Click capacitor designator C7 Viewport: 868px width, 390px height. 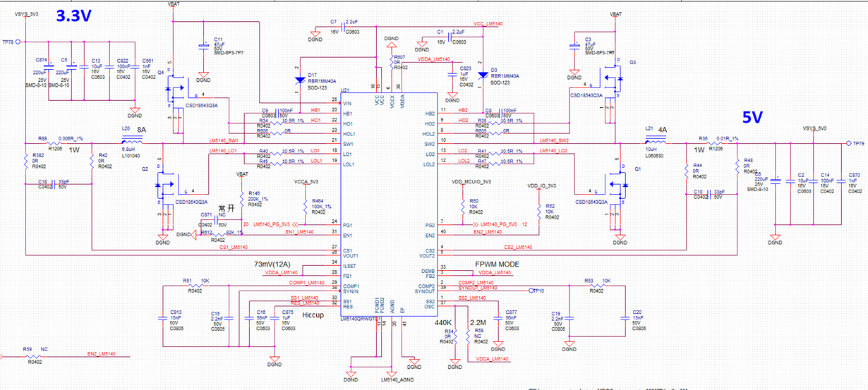pos(333,23)
